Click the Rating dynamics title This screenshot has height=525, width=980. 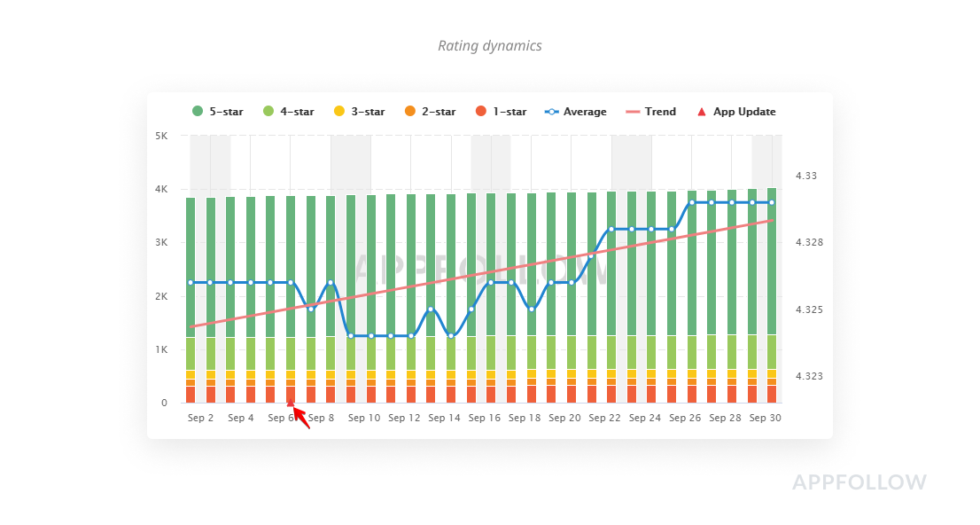point(489,45)
